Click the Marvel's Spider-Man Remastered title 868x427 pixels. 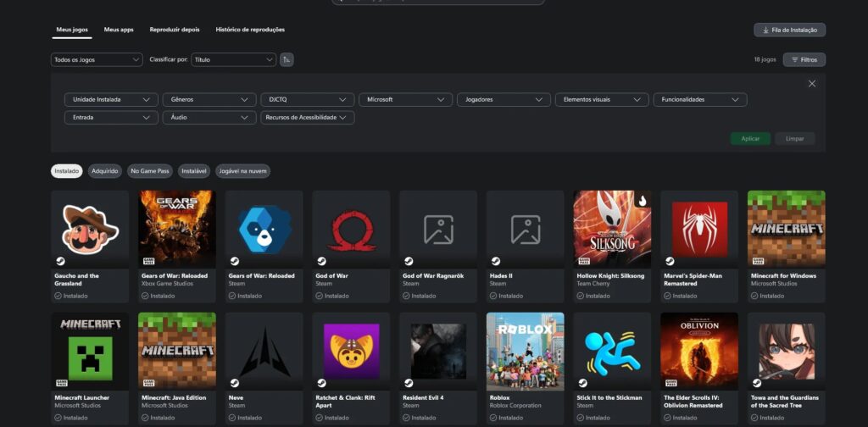[x=693, y=280]
